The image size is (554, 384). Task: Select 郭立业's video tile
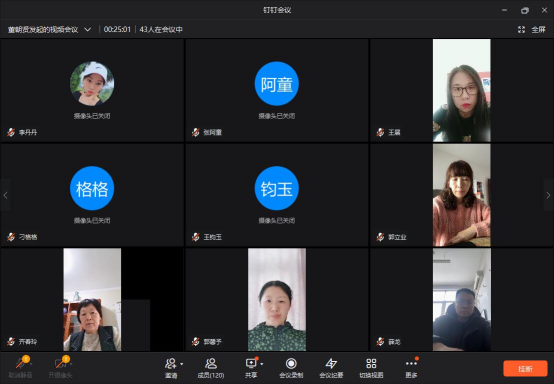(461, 195)
